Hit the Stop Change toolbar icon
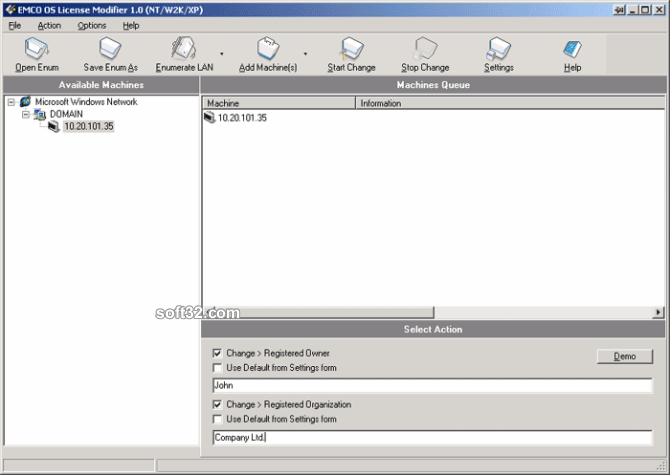The width and height of the screenshot is (670, 475). tap(425, 48)
